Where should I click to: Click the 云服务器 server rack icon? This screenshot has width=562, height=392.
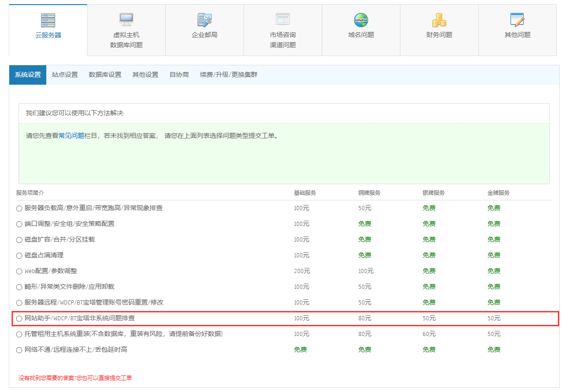48,20
